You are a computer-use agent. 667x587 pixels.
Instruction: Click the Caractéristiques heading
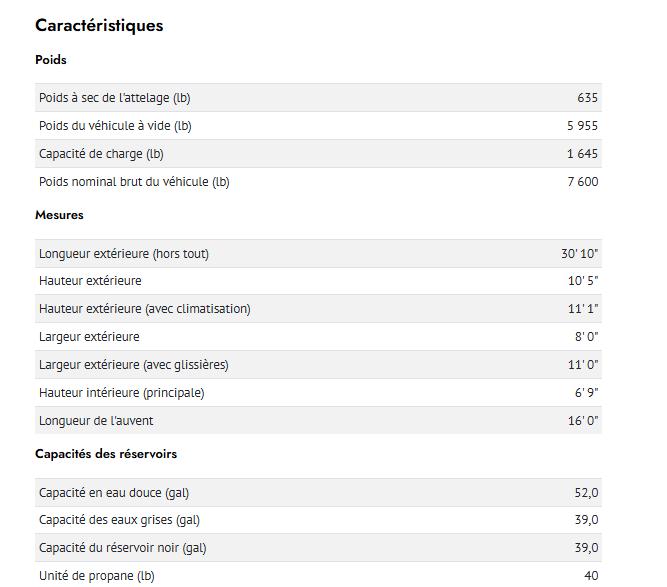click(99, 26)
